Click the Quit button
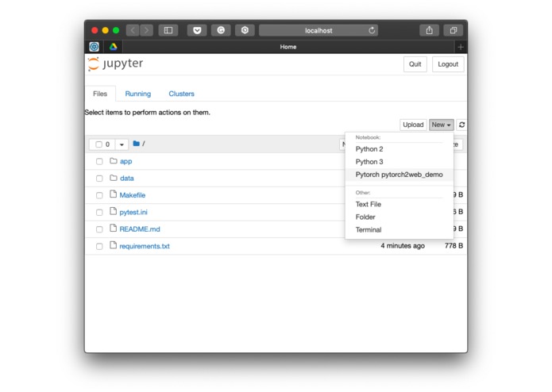Image resolution: width=552 pixels, height=392 pixels. 415,64
